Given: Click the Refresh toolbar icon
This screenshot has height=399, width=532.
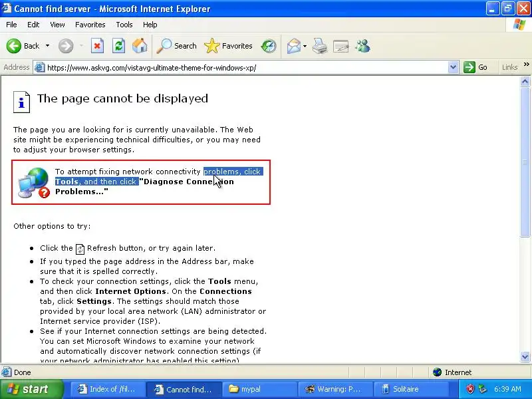Looking at the screenshot, I should (119, 46).
